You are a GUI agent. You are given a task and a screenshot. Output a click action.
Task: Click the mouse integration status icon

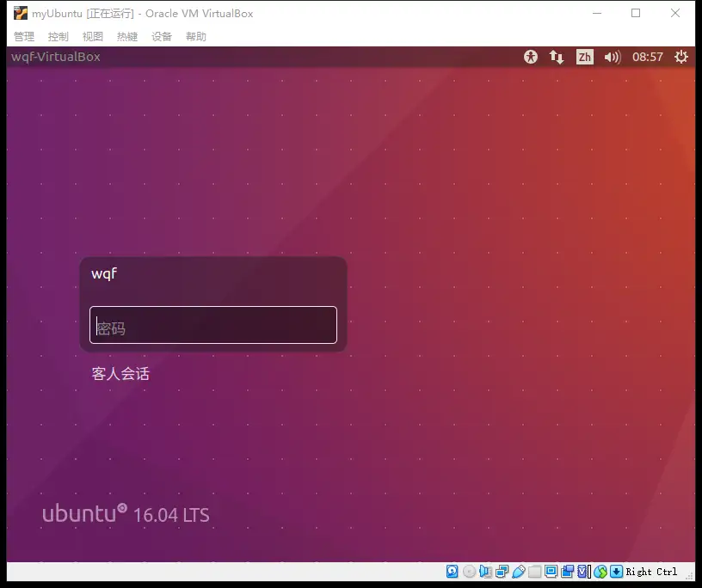click(x=600, y=572)
